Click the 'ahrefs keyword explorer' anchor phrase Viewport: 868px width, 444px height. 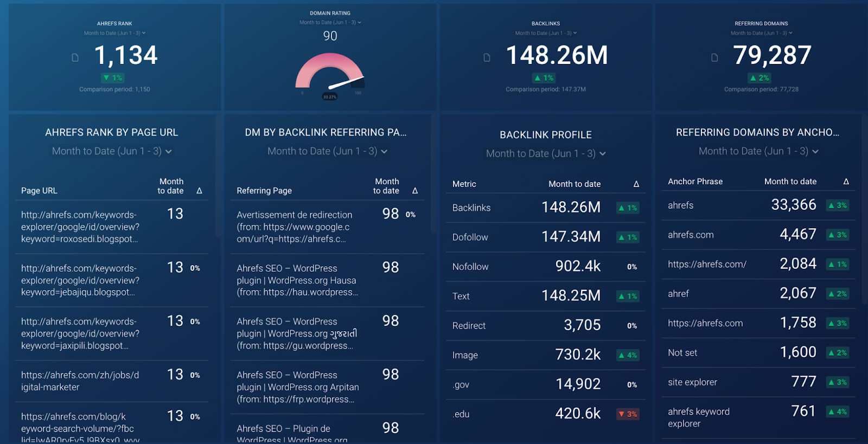coord(699,417)
